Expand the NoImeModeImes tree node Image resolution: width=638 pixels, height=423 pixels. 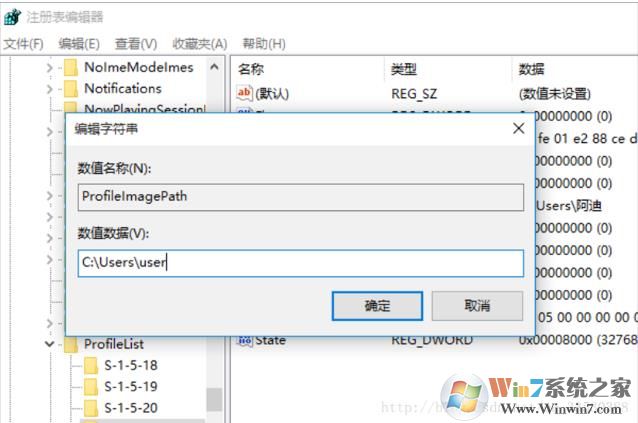point(50,68)
